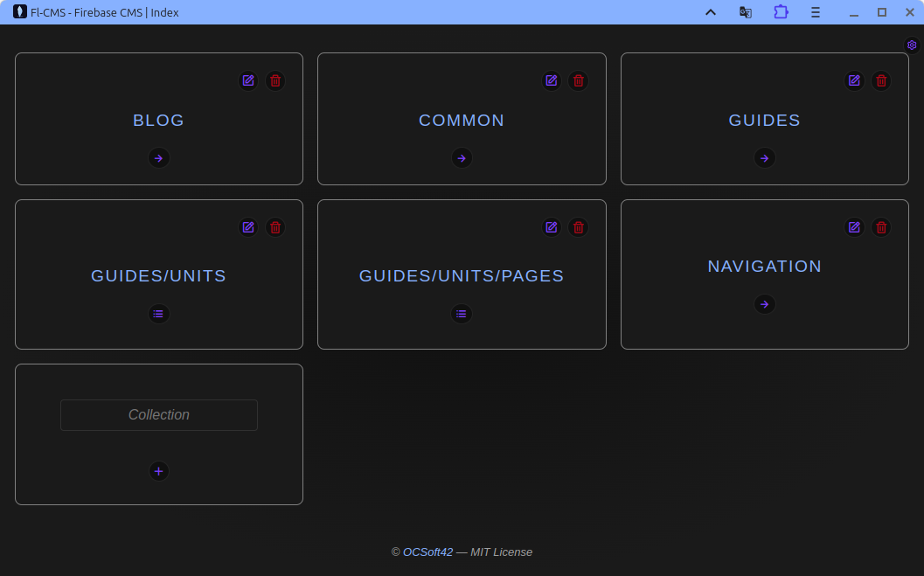Open the NAVIGATION collection with the arrow
This screenshot has width=924, height=576.
click(x=764, y=304)
